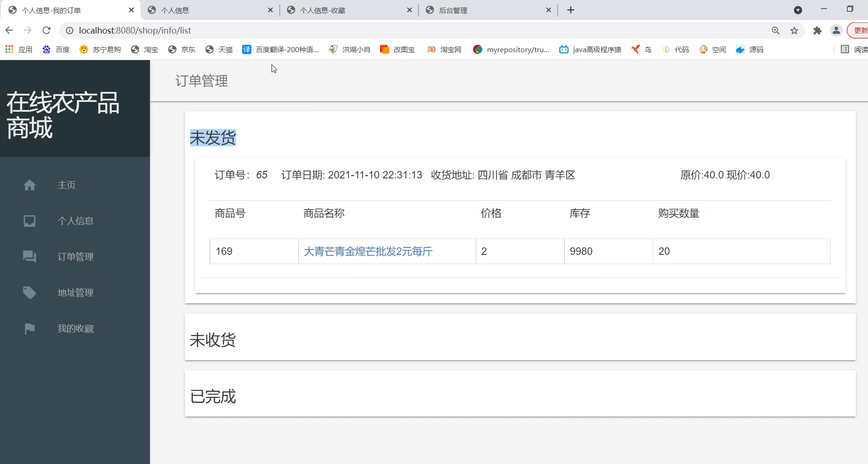Open the 源码 bookmark
The height and width of the screenshot is (464, 868).
click(x=750, y=49)
